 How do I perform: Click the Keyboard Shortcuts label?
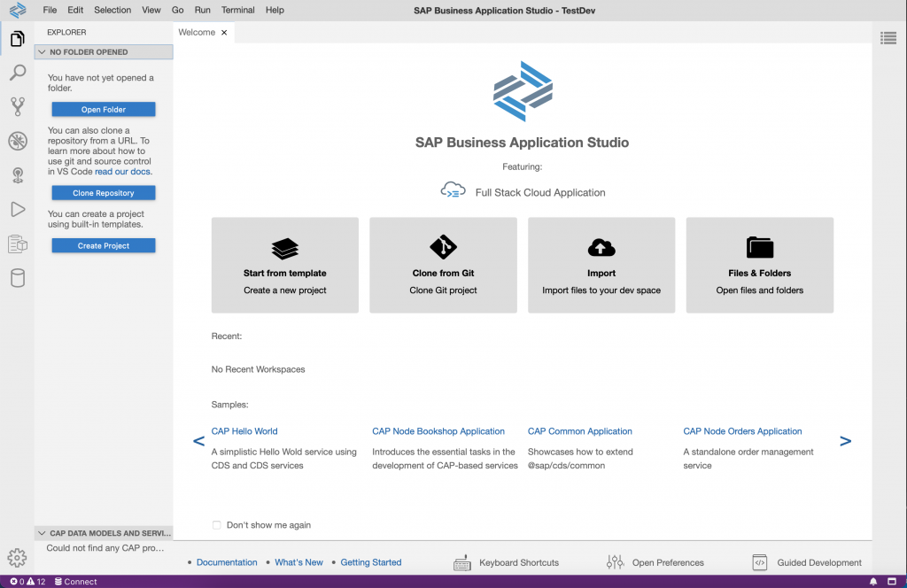click(519, 562)
